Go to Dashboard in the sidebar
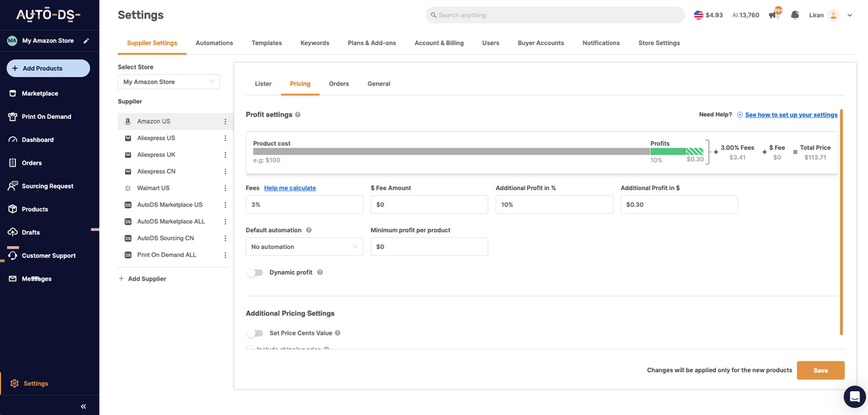868x415 pixels. (x=38, y=140)
